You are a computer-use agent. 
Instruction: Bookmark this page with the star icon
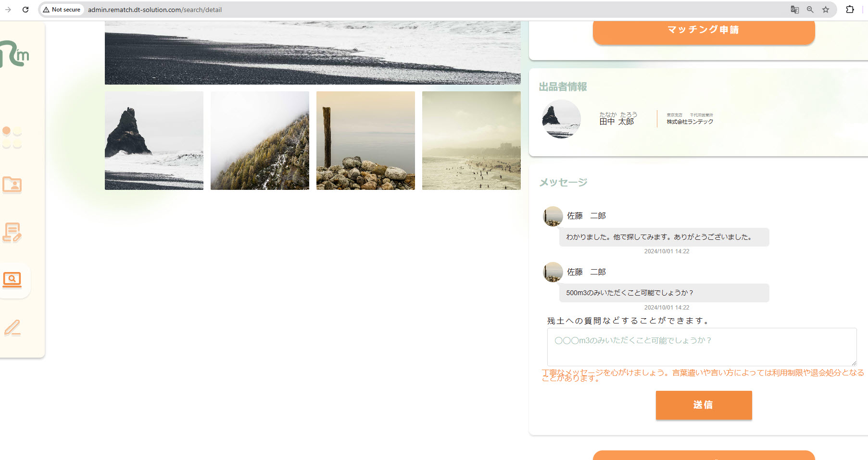(826, 10)
